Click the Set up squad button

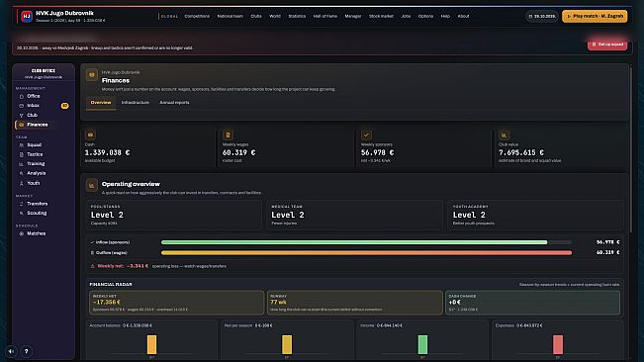(607, 45)
